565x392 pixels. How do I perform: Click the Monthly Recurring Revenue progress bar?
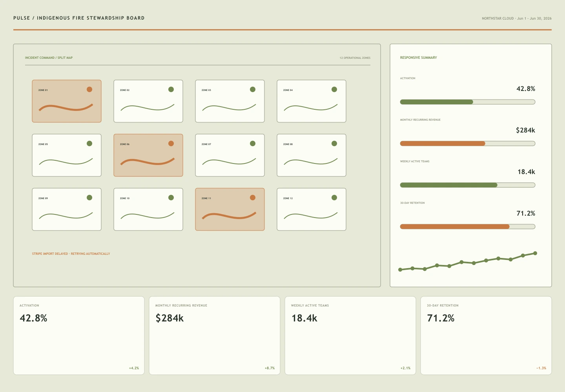[x=468, y=143]
